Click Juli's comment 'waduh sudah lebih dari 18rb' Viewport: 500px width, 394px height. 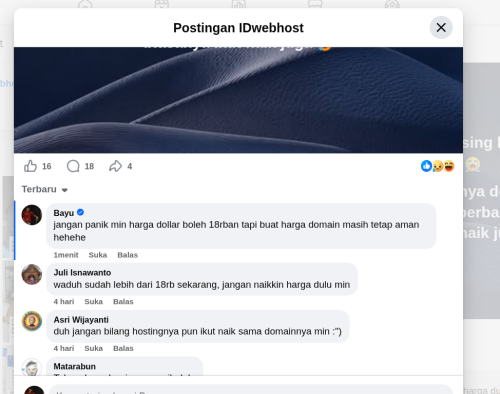(202, 285)
